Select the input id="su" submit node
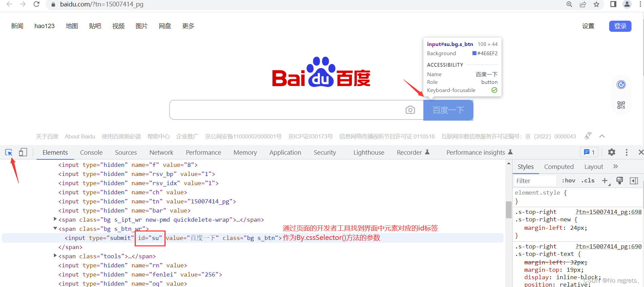The image size is (644, 287). pos(252,238)
